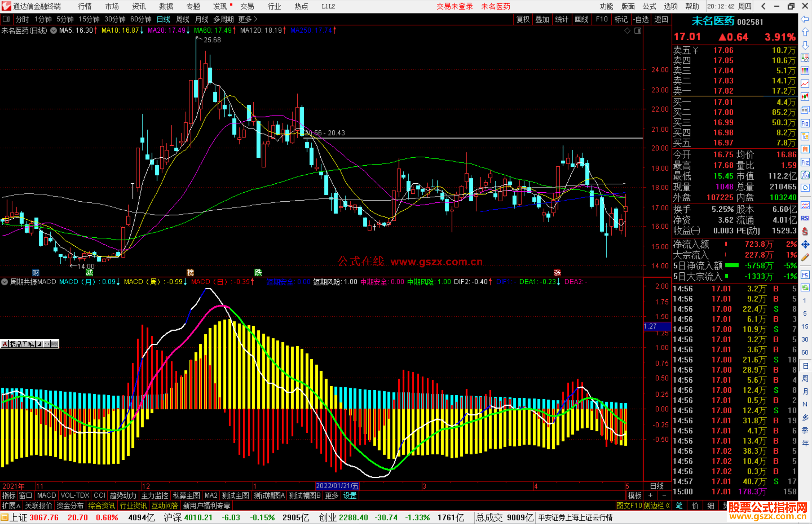Image resolution: width=812 pixels, height=524 pixels.
Task: Open the f(x) formula icon in sidebar
Action: (x=805, y=175)
